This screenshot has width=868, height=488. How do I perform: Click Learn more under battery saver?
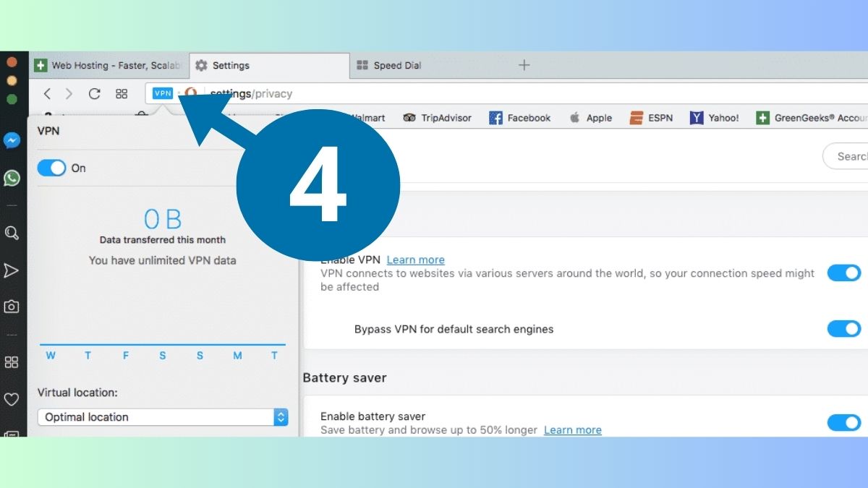point(573,430)
